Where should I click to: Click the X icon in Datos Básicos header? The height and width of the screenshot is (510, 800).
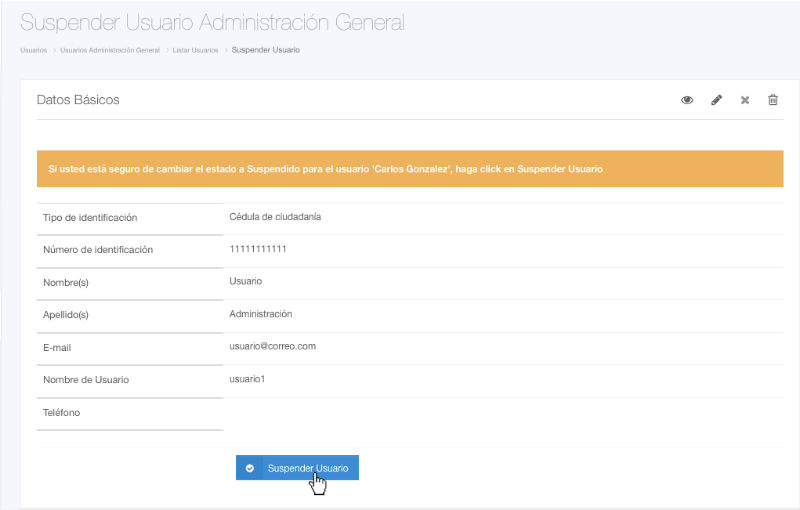(x=745, y=100)
